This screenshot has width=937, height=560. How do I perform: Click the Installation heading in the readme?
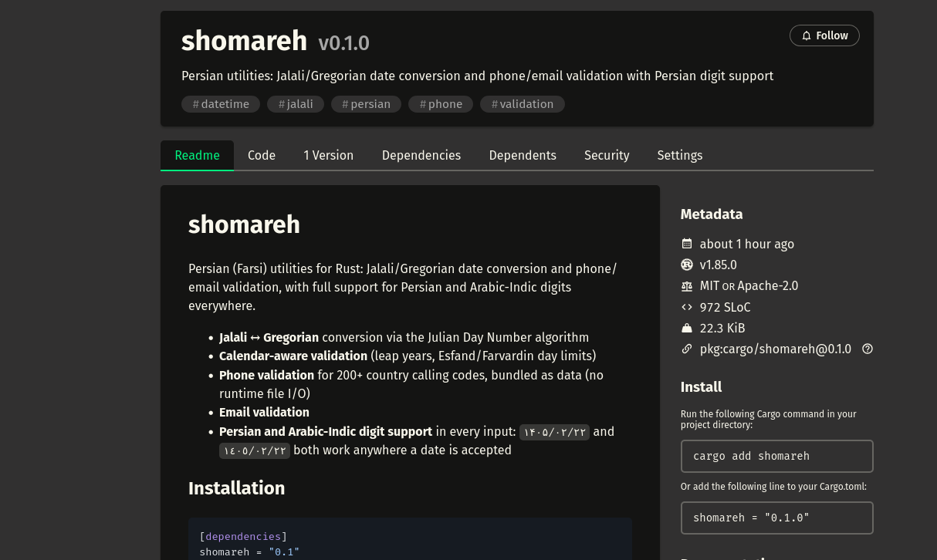(x=236, y=488)
